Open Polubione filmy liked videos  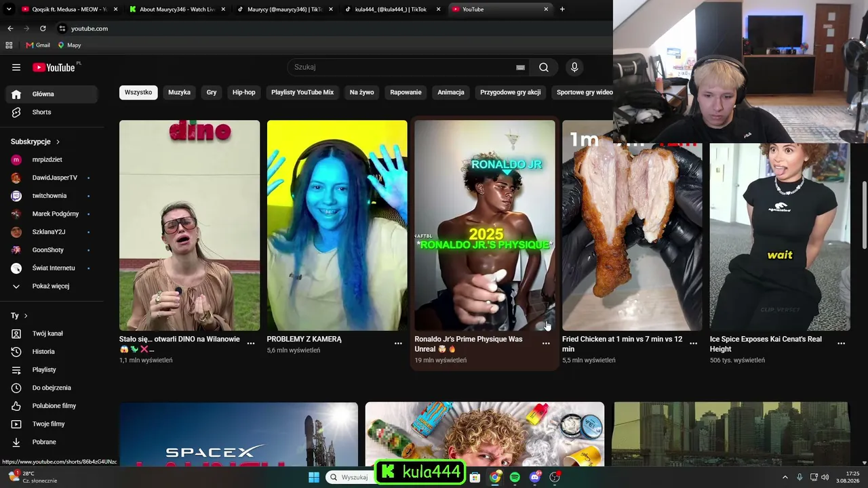pos(52,406)
